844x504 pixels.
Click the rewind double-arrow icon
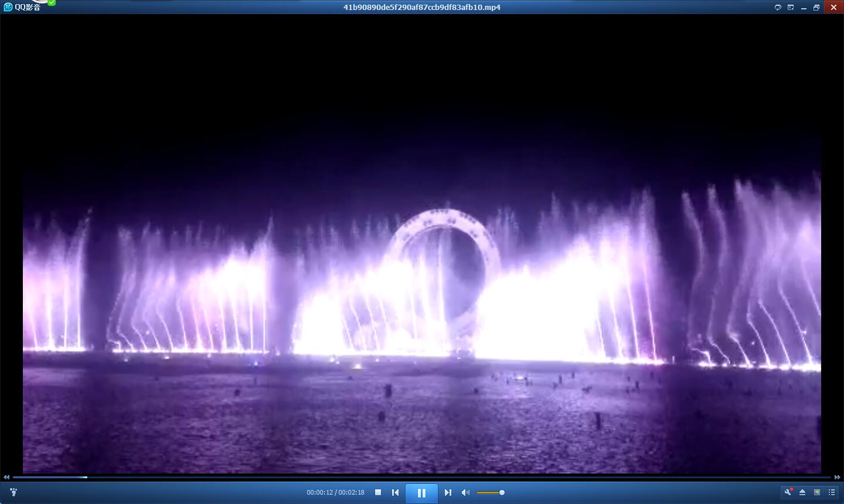[6, 478]
